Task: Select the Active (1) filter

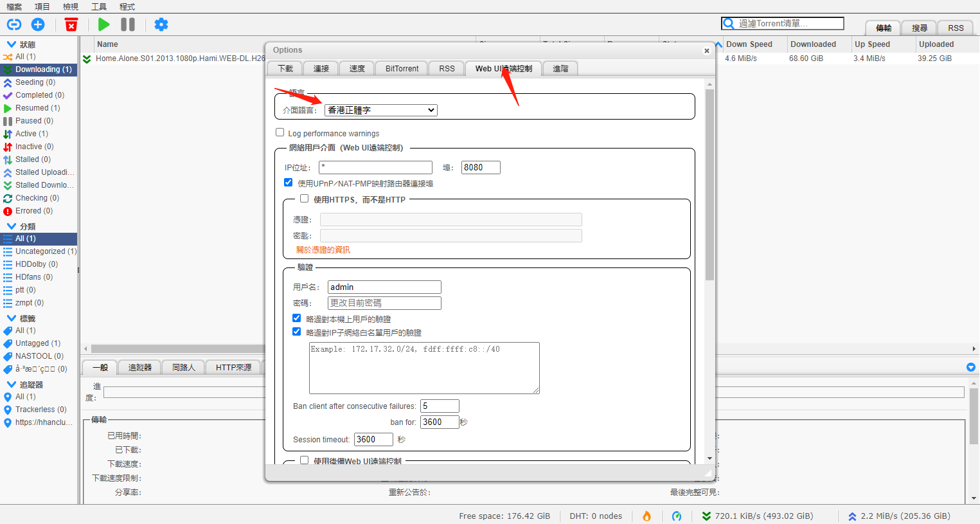Action: (39, 134)
